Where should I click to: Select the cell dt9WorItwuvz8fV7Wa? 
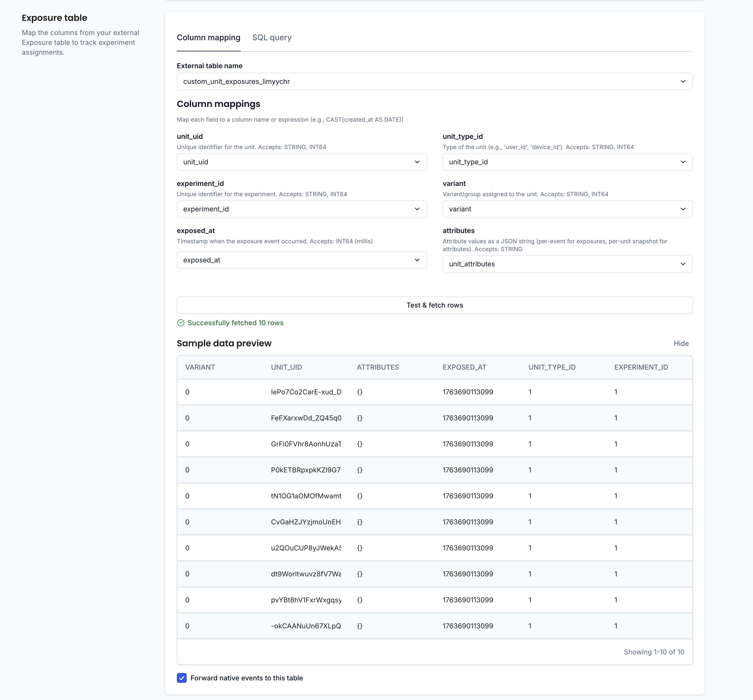pyautogui.click(x=306, y=574)
